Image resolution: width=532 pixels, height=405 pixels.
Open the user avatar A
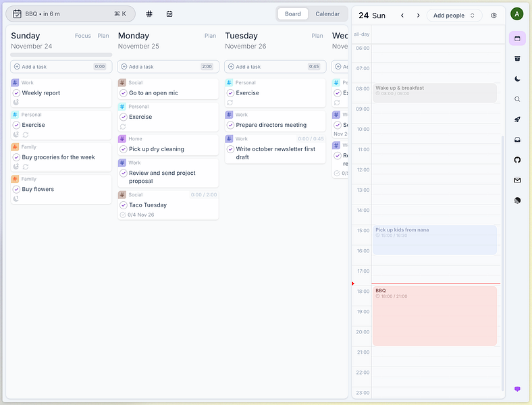516,14
